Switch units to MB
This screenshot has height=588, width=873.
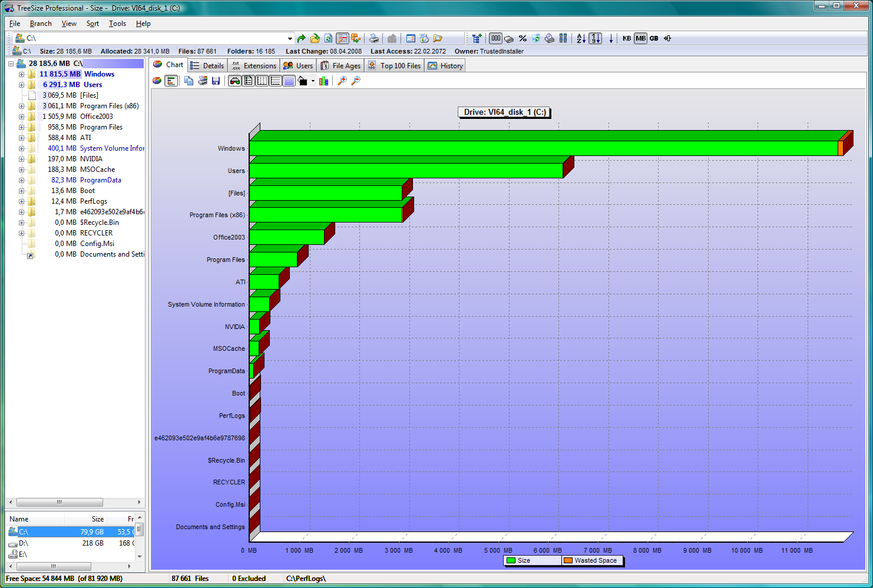(640, 38)
